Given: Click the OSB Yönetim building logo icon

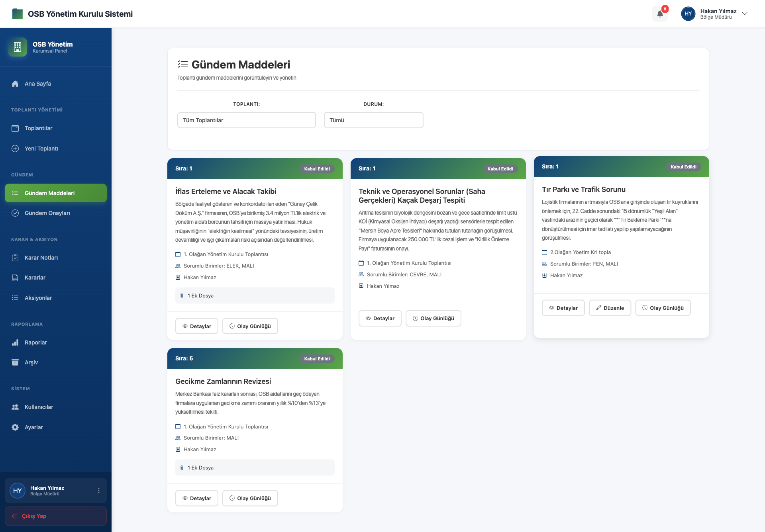Looking at the screenshot, I should pos(18,47).
